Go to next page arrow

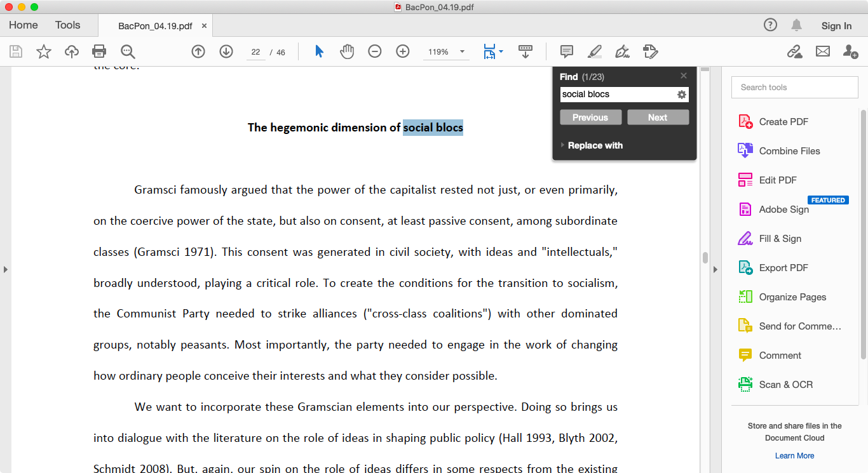(x=226, y=51)
